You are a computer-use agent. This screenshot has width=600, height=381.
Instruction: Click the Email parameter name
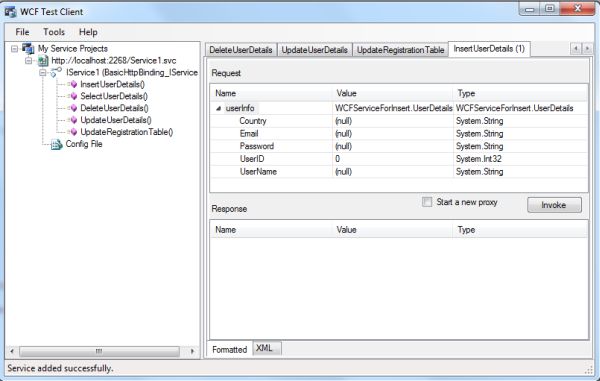[249, 134]
